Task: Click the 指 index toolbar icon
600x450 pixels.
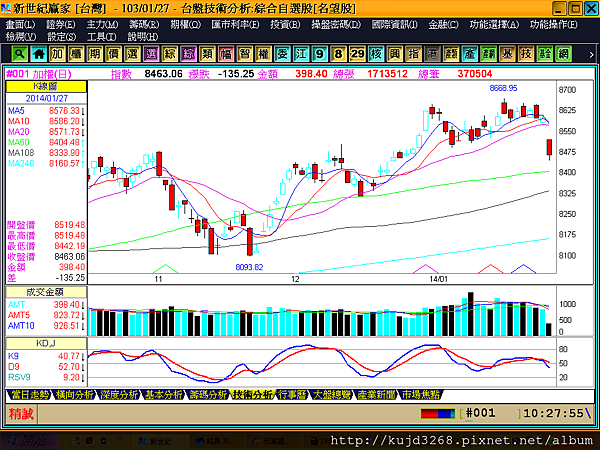Action: point(413,54)
